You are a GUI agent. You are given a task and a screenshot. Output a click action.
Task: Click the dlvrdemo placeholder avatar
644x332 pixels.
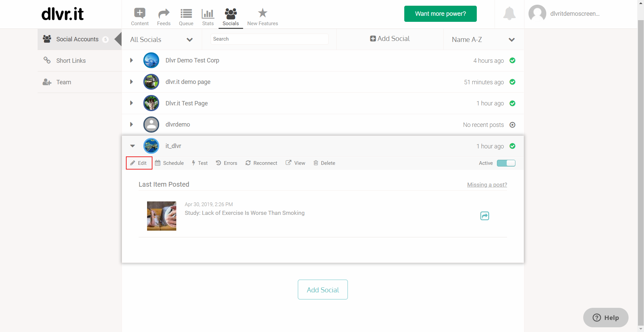151,125
